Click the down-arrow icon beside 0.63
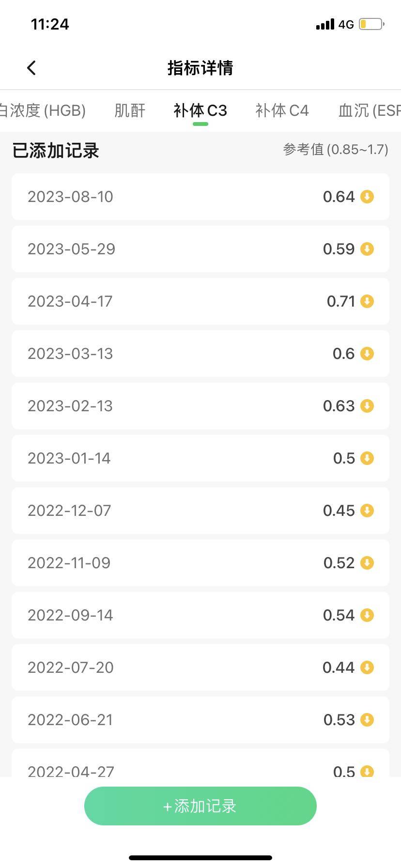Viewport: 401px width, 868px height. tap(367, 406)
